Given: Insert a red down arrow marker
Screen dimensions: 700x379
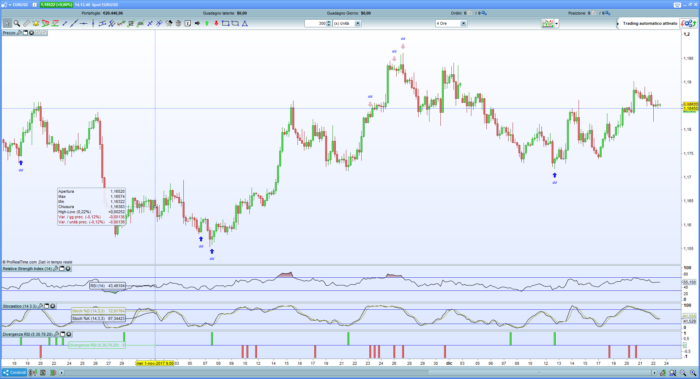Looking at the screenshot, I should 216,24.
